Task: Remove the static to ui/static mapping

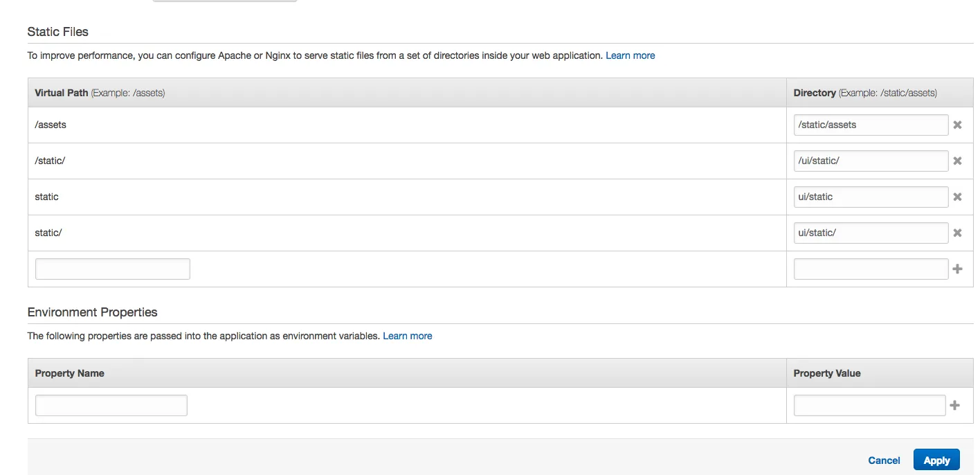Action: point(957,197)
